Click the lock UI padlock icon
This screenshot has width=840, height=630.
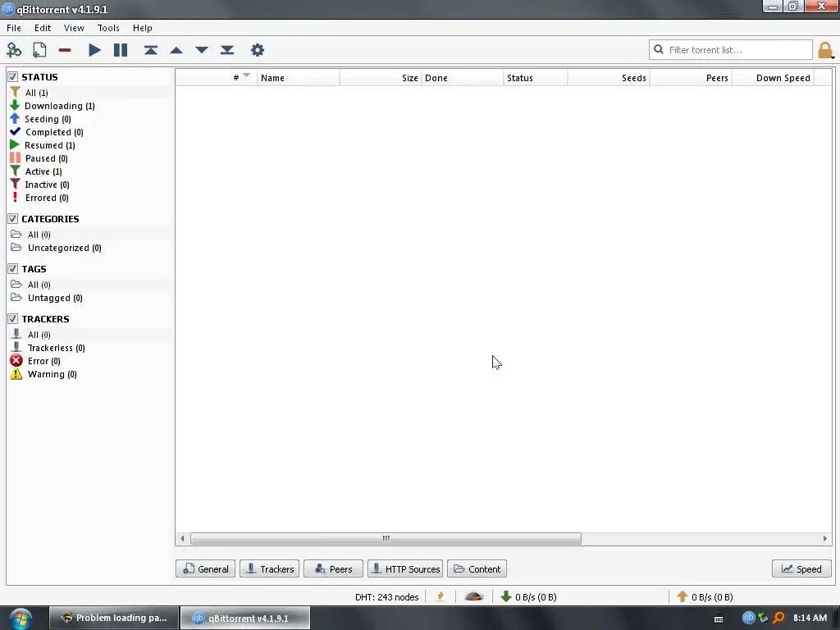[825, 50]
